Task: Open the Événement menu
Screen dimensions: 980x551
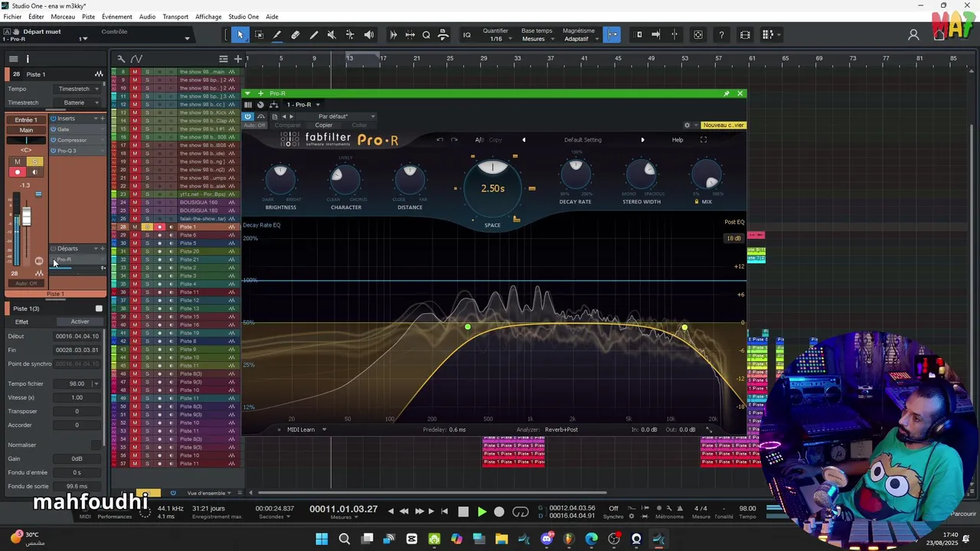Action: [117, 17]
